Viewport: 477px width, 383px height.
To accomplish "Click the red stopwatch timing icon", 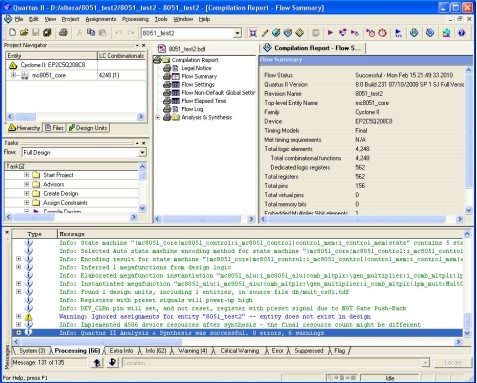I will coord(382,33).
